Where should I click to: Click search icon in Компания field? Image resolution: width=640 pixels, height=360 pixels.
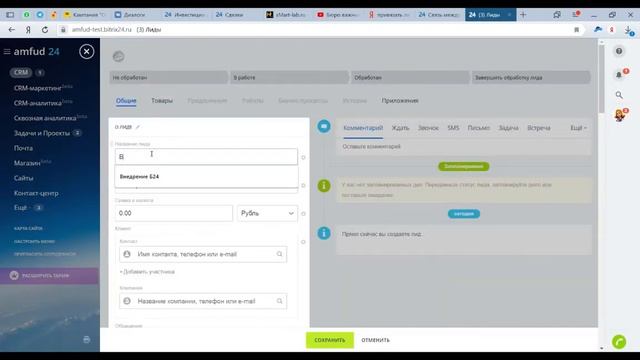[280, 301]
